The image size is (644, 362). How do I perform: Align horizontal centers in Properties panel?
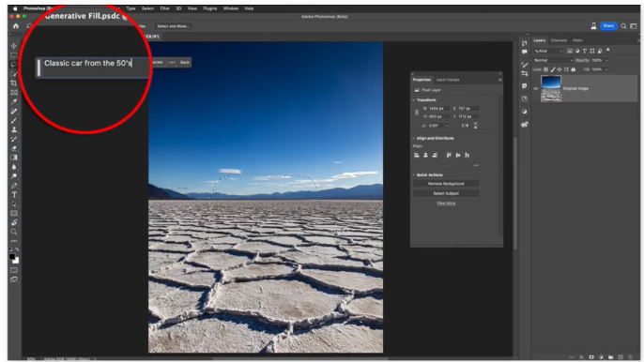(x=425, y=155)
